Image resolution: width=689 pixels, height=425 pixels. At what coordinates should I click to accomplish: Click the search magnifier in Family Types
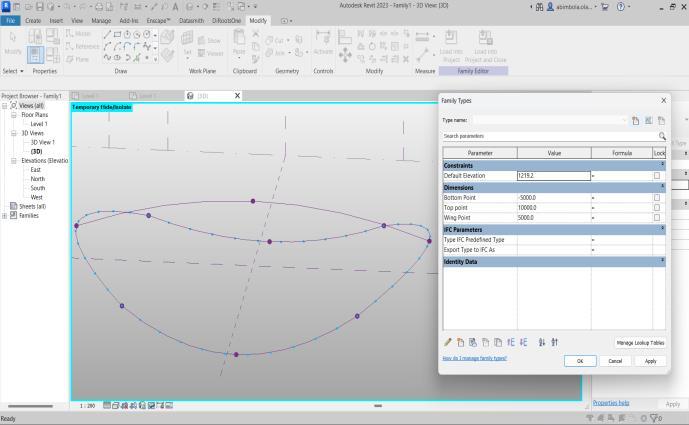pos(662,136)
